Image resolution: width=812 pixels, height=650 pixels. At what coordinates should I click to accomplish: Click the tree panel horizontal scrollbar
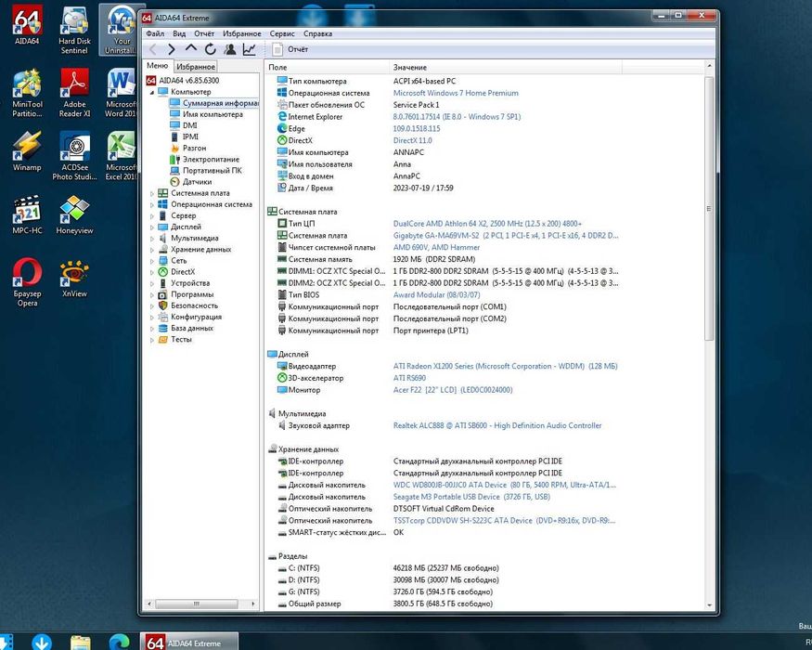pyautogui.click(x=196, y=604)
